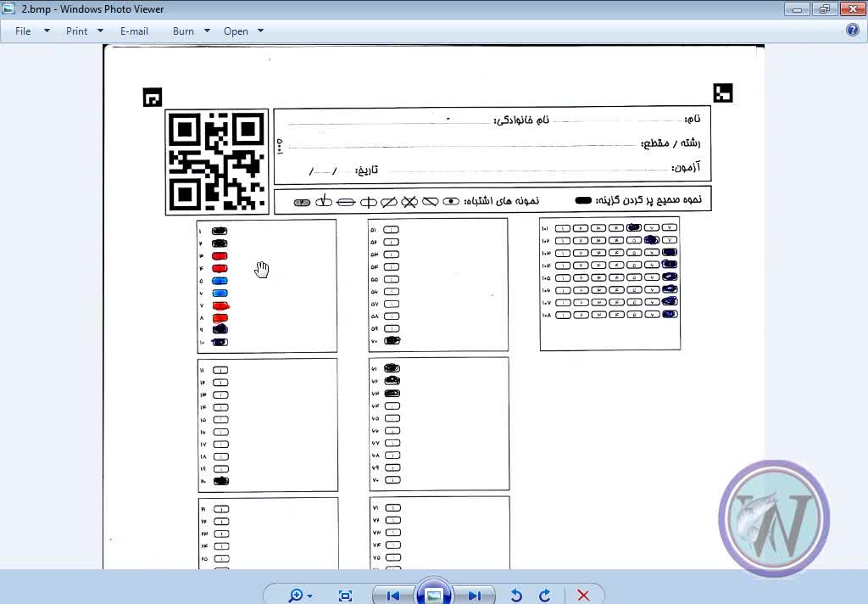Screen dimensions: 868x604
Task: Rotate the image counterclockwise
Action: click(x=516, y=596)
